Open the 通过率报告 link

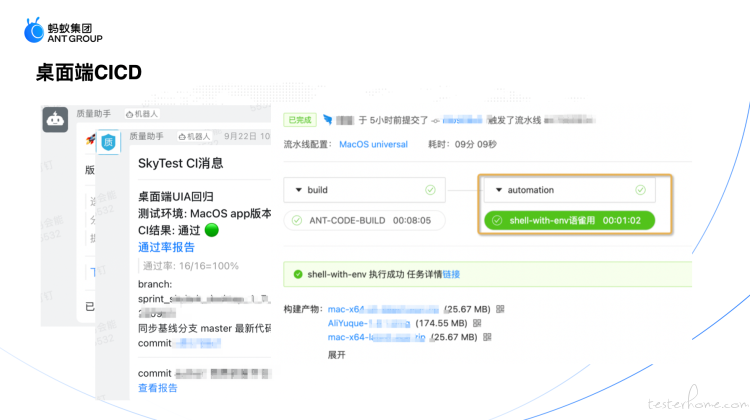point(166,247)
